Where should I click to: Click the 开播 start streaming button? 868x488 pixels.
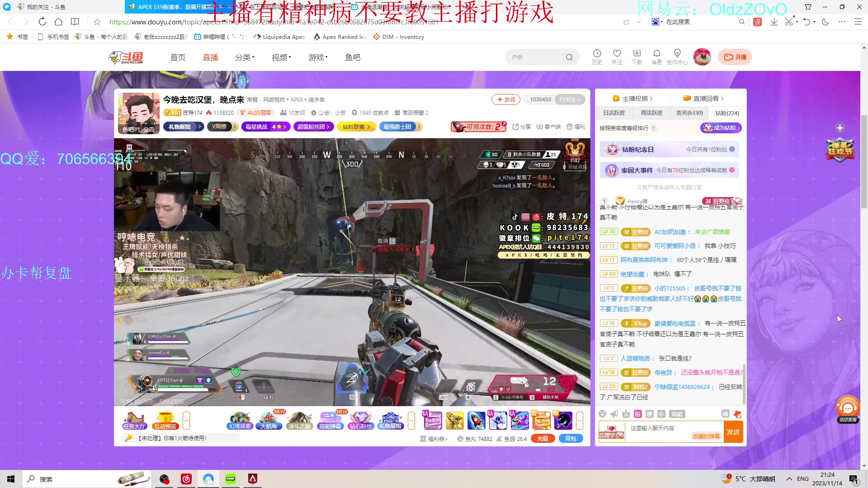point(735,57)
